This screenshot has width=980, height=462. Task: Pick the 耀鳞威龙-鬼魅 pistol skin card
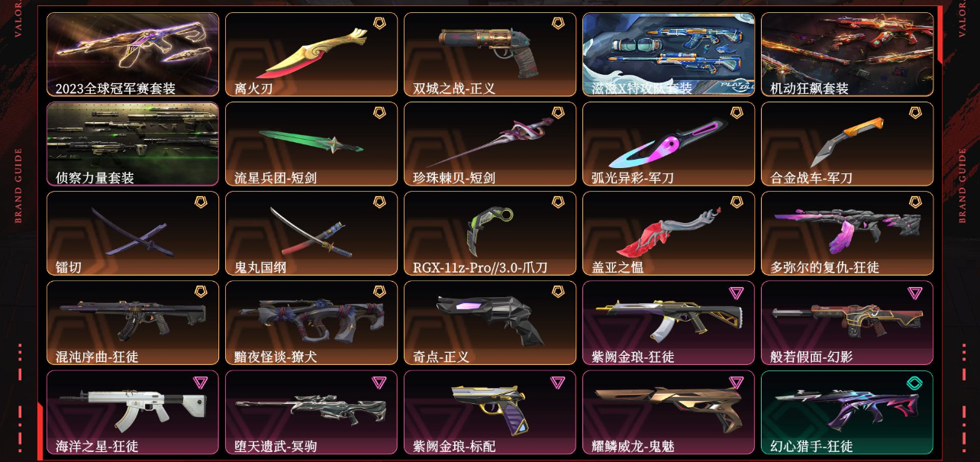pyautogui.click(x=669, y=412)
